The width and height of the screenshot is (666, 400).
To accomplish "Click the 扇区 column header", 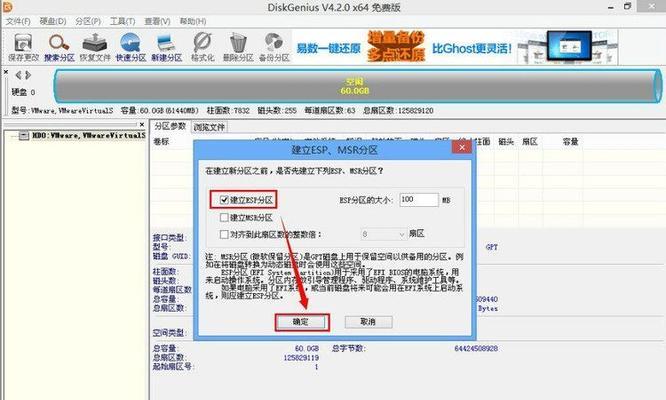I will pyautogui.click(x=530, y=141).
